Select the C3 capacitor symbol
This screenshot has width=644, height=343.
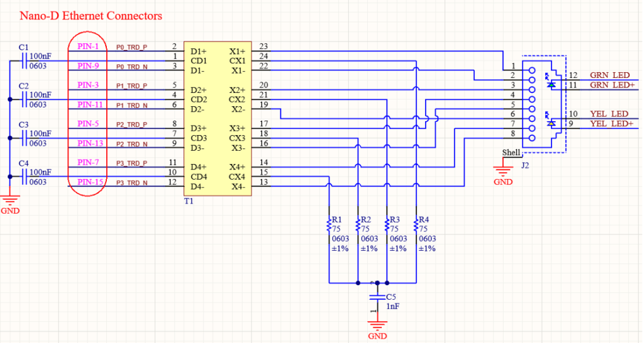[x=25, y=138]
